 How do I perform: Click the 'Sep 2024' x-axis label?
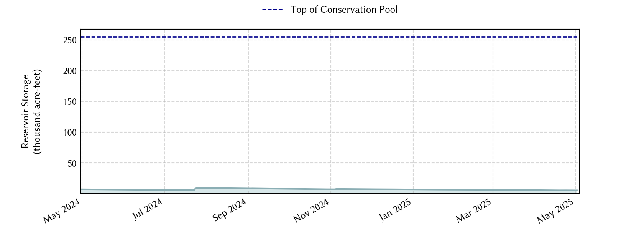tap(229, 211)
